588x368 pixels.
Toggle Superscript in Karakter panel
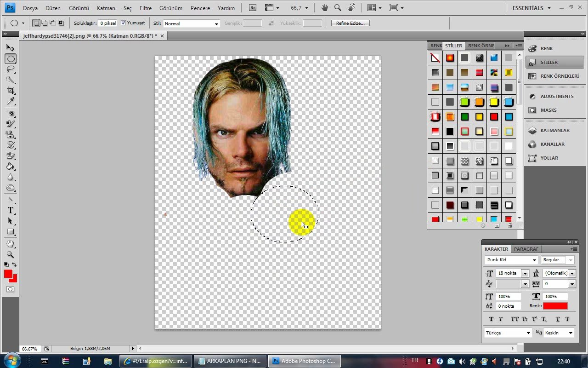pyautogui.click(x=534, y=319)
